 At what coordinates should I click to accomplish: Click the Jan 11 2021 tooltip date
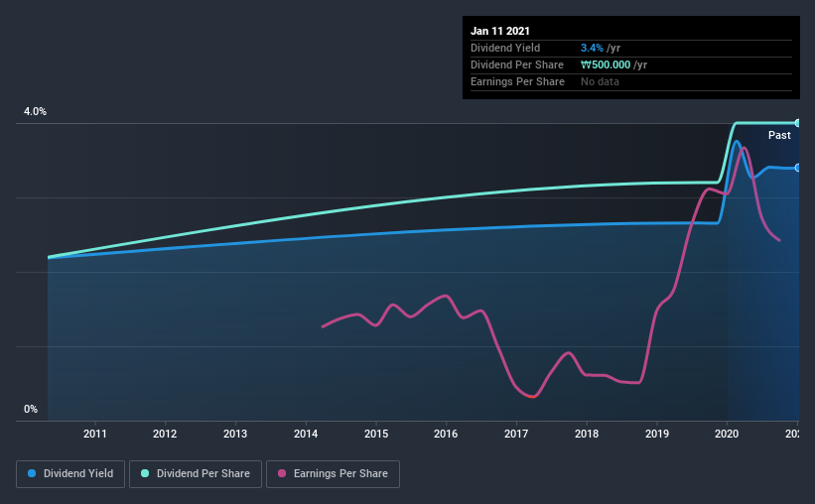pyautogui.click(x=500, y=31)
